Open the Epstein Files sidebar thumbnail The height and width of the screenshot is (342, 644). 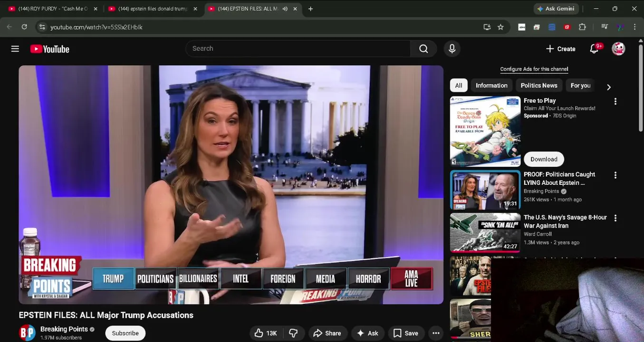pos(471,276)
